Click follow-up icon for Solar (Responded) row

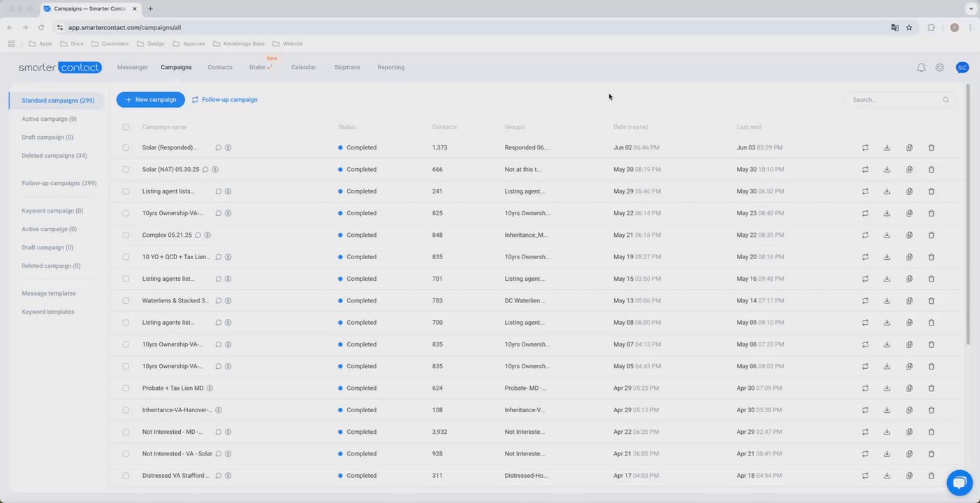coord(865,148)
